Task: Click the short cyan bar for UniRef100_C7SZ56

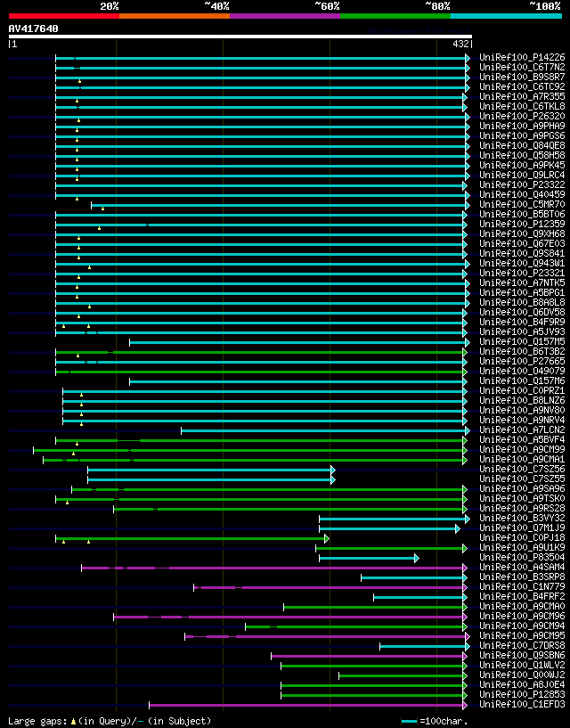Action: pos(211,470)
